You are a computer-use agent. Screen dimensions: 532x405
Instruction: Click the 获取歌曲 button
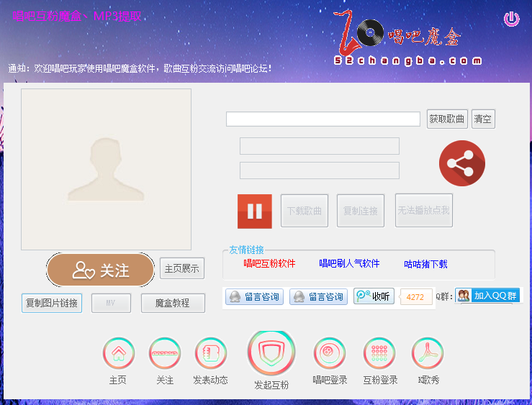click(447, 119)
